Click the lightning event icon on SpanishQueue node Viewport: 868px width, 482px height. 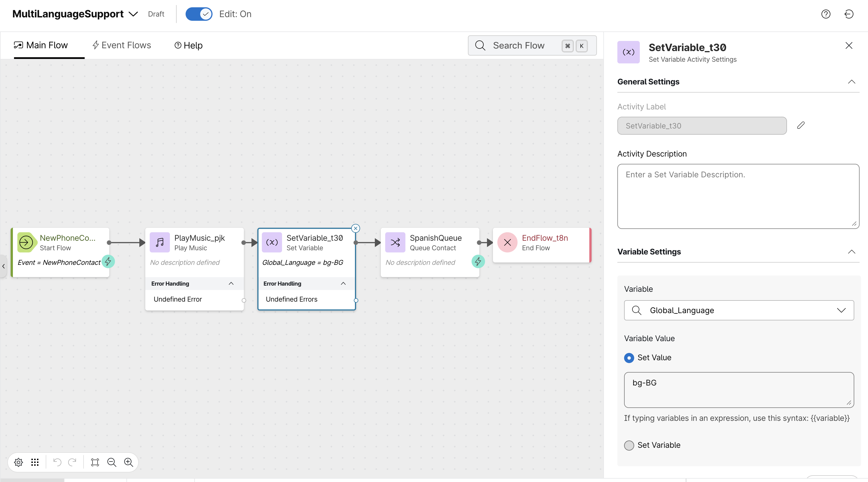coord(478,261)
